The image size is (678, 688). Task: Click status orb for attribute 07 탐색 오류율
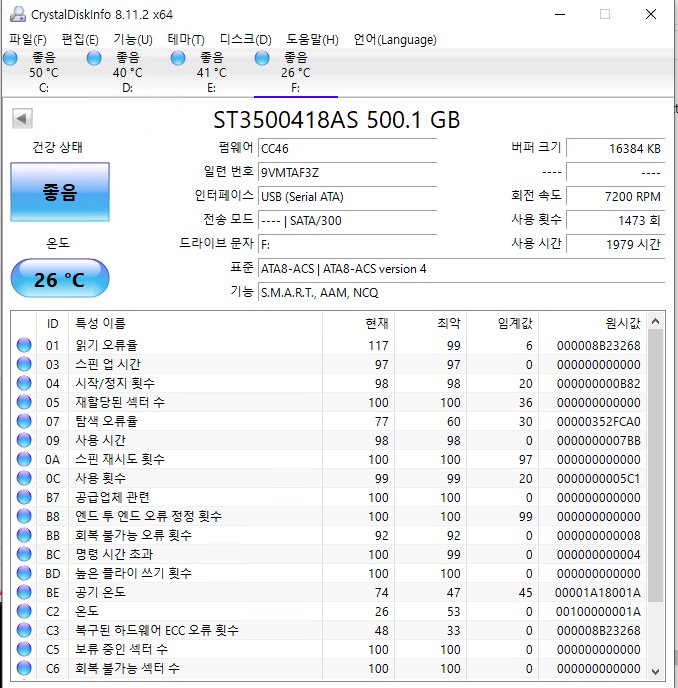coord(24,421)
